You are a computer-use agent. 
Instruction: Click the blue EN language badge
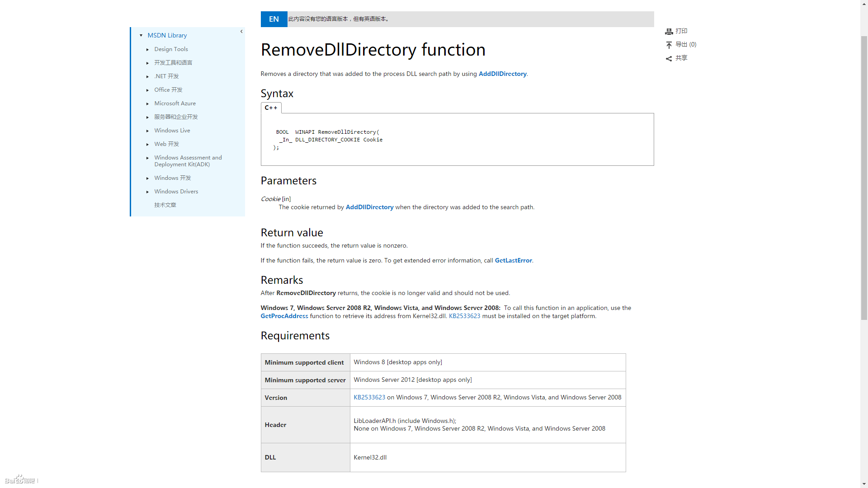pos(274,19)
